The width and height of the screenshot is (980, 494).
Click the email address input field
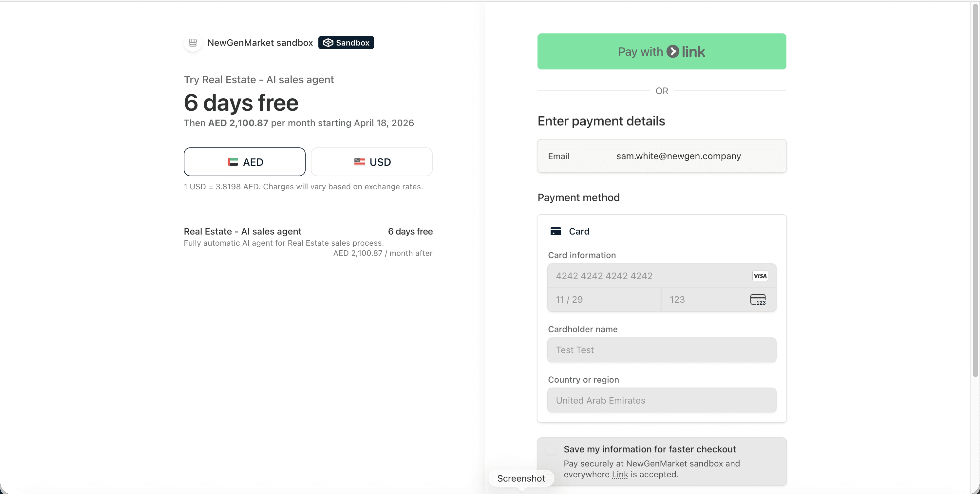(x=679, y=156)
